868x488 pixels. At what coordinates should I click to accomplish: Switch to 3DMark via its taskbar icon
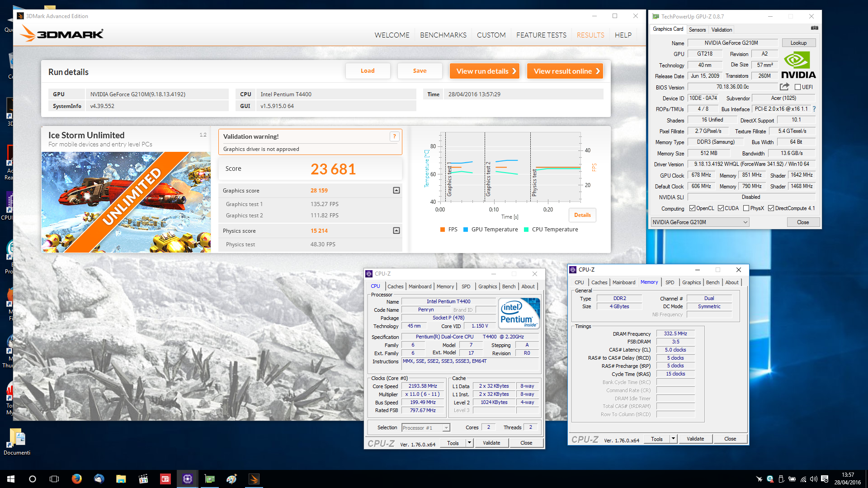(x=254, y=479)
